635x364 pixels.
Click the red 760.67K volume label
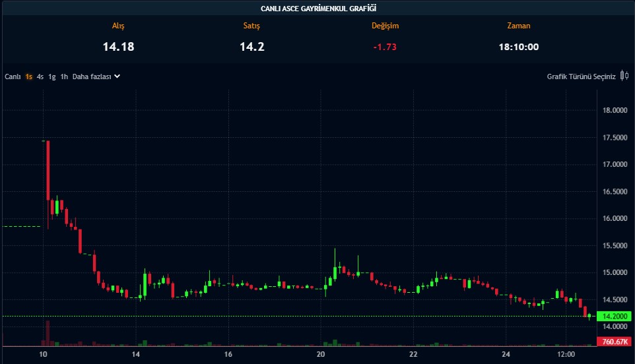tap(615, 342)
